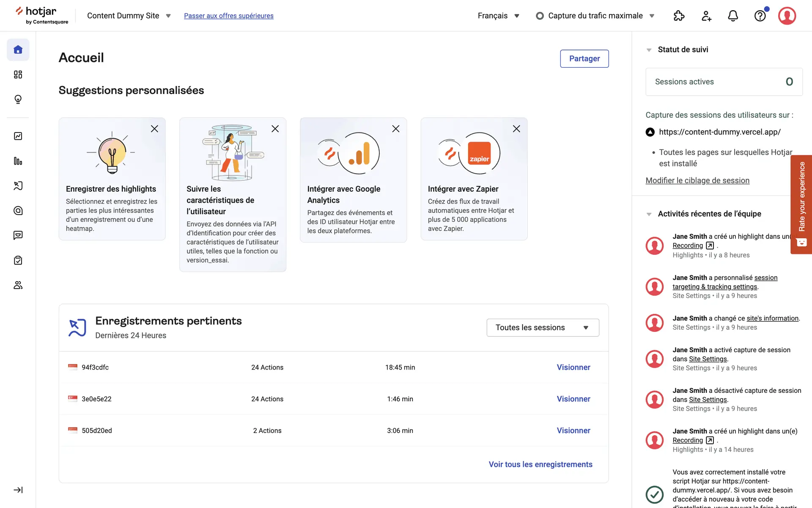Screen dimensions: 812x508
Task: Collapse the Activités récentes de l'équipe section
Action: coord(649,214)
